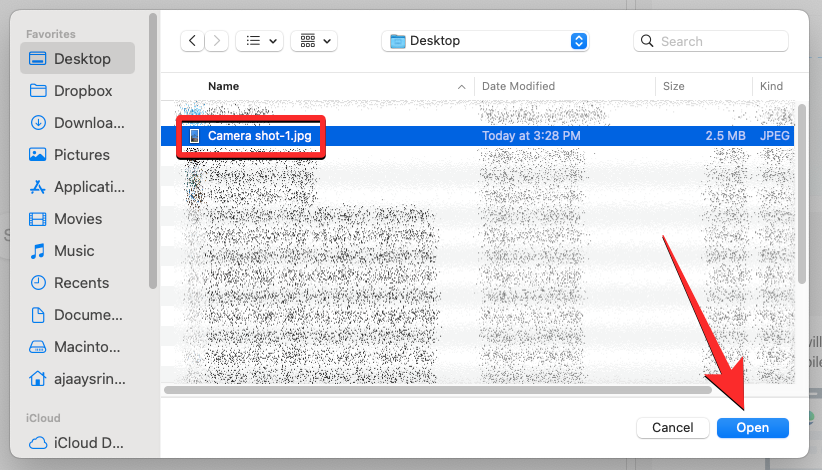
Task: Open the grid grouping options dropdown
Action: click(314, 41)
